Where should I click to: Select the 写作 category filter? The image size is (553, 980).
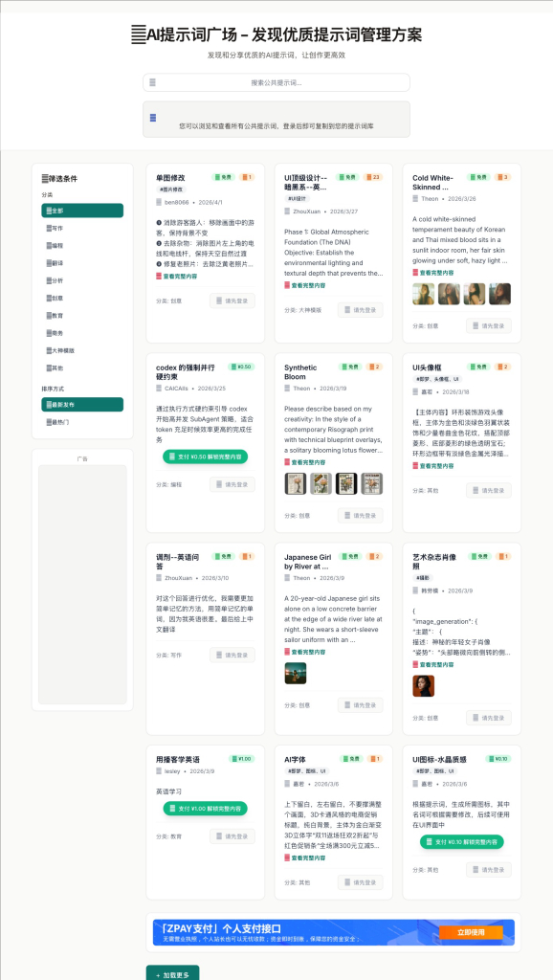(82, 228)
